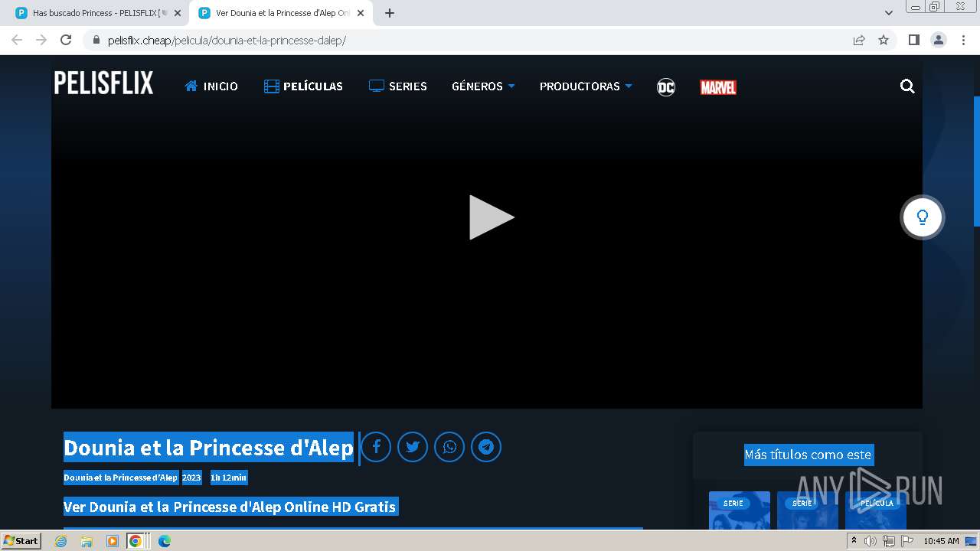Click the PELISFLIX logo
Screen dimensions: 980x551
tap(103, 83)
